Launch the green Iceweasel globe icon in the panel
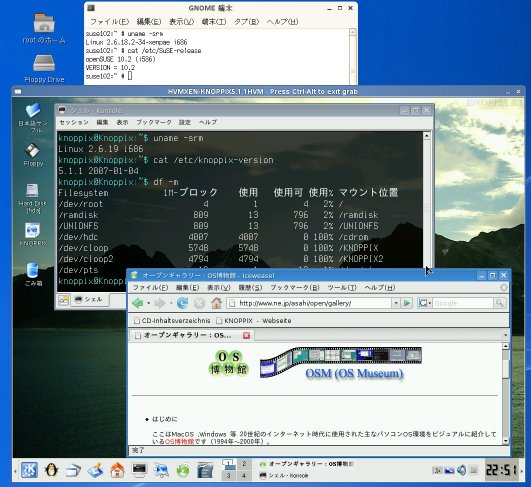The height and width of the screenshot is (487, 531). [x=183, y=470]
